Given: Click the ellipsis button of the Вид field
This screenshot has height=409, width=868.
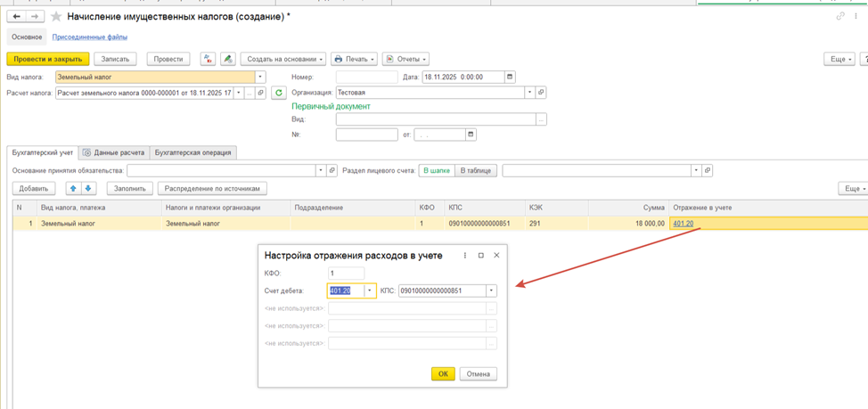Looking at the screenshot, I should click(542, 119).
